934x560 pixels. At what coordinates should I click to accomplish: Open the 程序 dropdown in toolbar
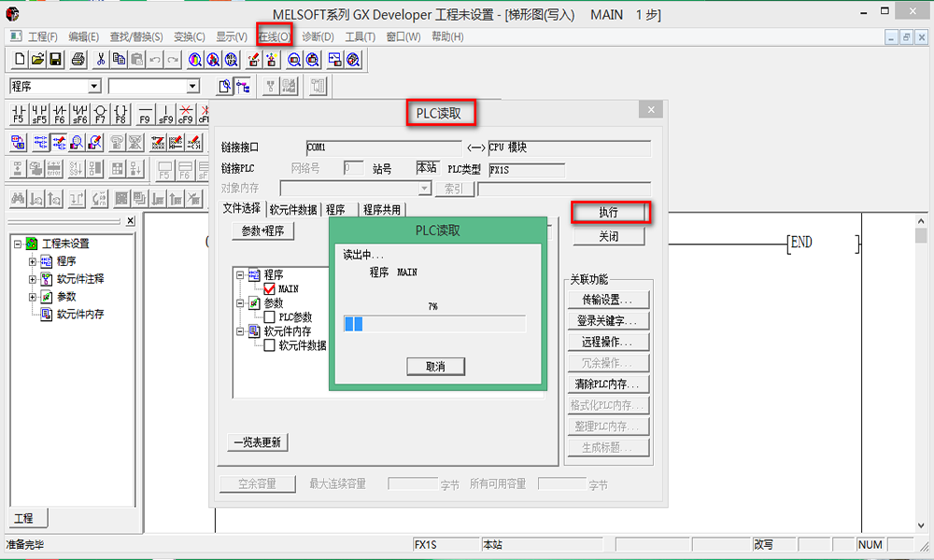coord(93,86)
